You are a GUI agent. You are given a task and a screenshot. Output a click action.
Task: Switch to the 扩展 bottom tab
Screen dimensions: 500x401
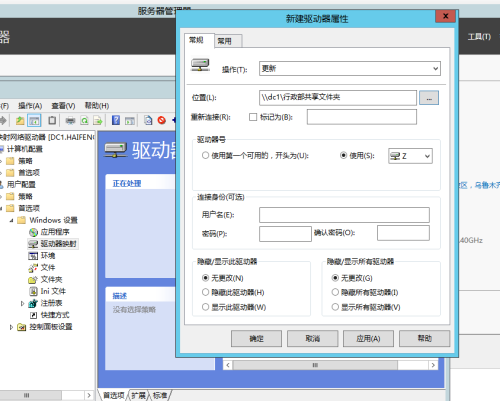(138, 395)
